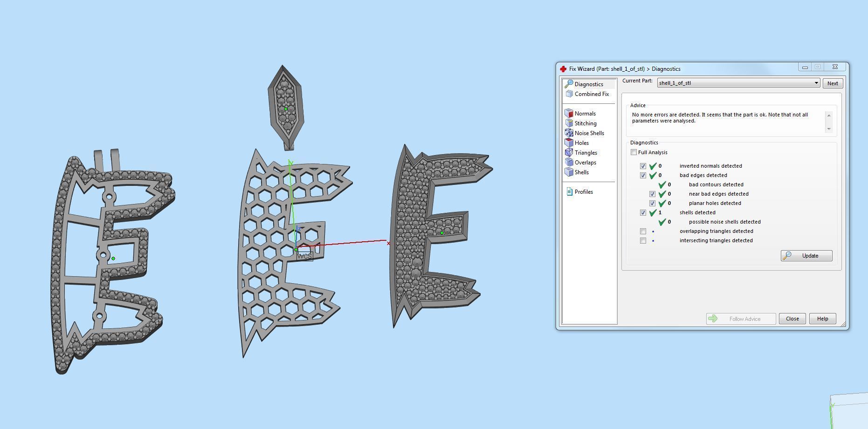
Task: Click the green arrow on Follow Advice
Action: point(712,319)
